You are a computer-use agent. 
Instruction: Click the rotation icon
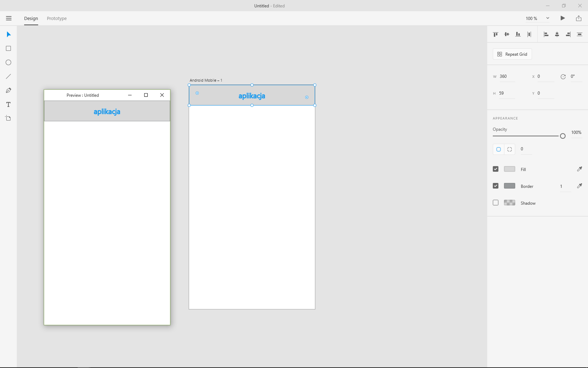pyautogui.click(x=563, y=77)
